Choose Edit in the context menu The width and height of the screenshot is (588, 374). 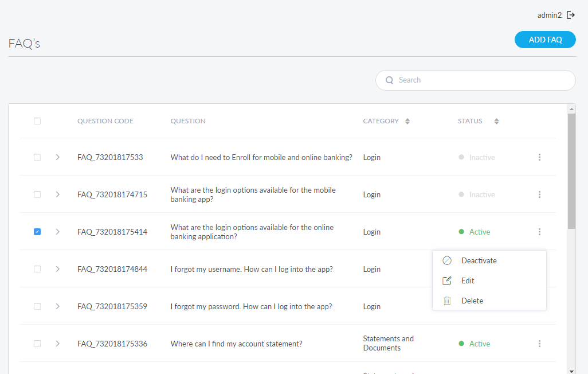pyautogui.click(x=467, y=280)
